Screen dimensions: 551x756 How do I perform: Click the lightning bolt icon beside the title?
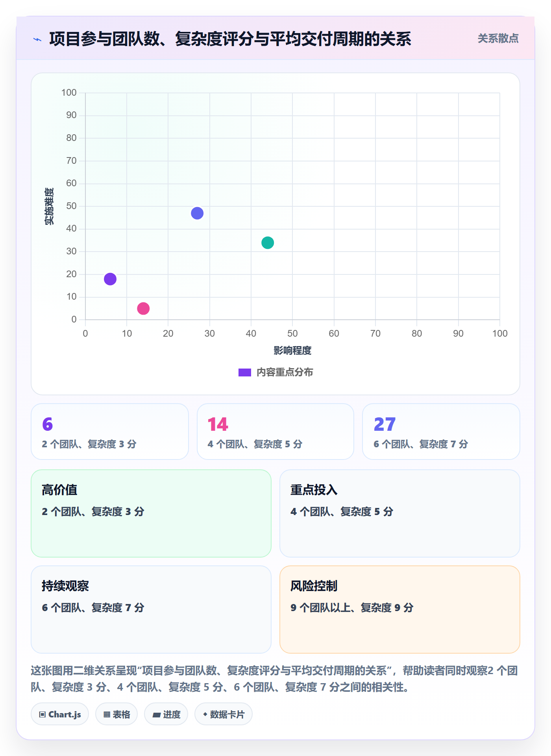pos(37,39)
